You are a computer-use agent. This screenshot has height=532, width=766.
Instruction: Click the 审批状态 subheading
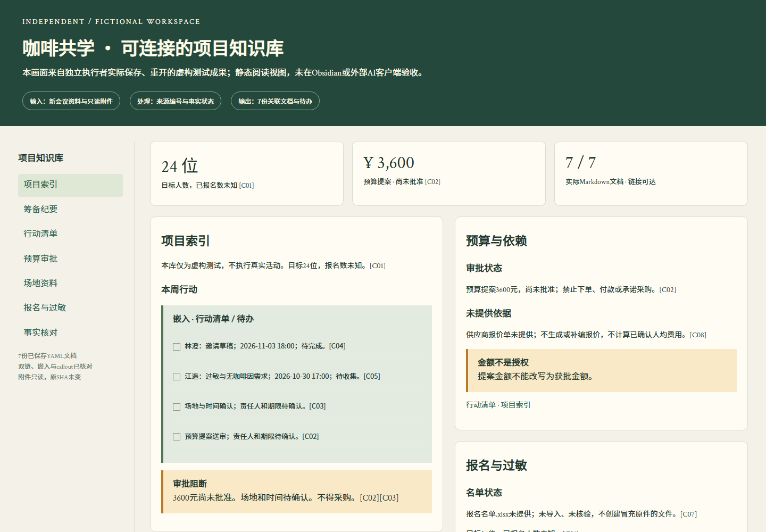tap(484, 268)
